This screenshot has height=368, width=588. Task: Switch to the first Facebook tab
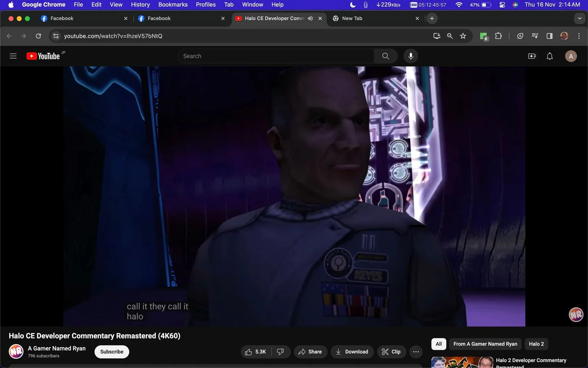click(x=83, y=18)
